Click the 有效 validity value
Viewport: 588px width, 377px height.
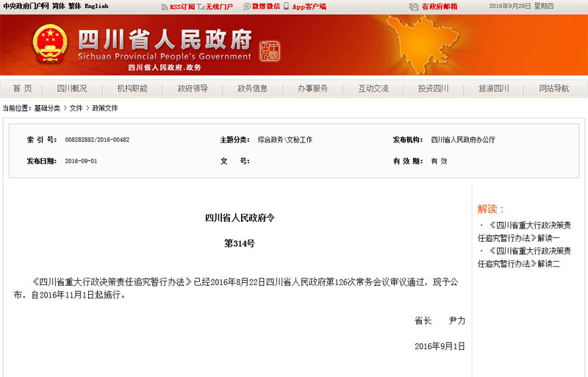coord(439,161)
